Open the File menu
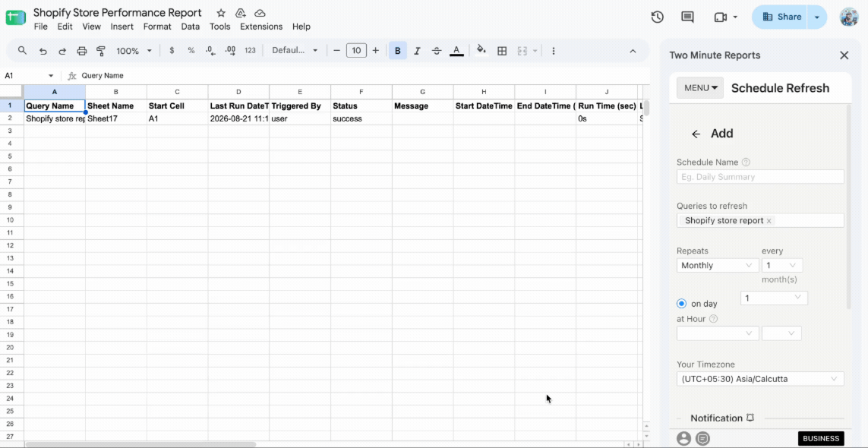The image size is (868, 448). point(40,27)
